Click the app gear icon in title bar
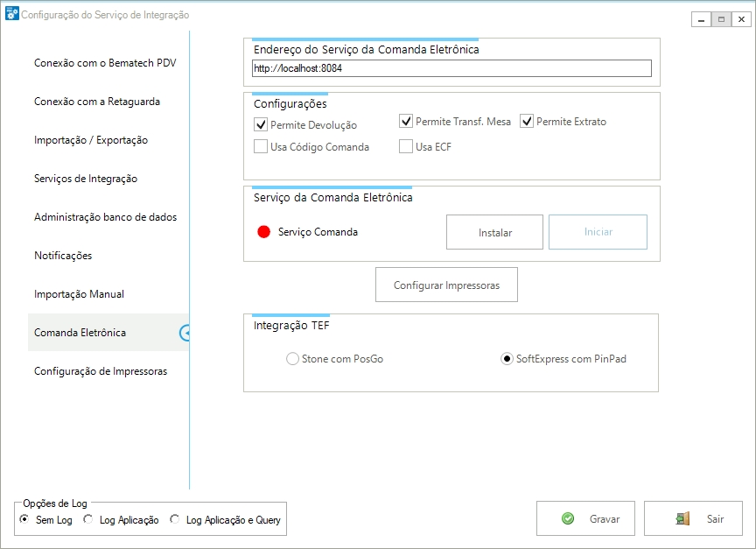The width and height of the screenshot is (756, 549). click(x=12, y=14)
